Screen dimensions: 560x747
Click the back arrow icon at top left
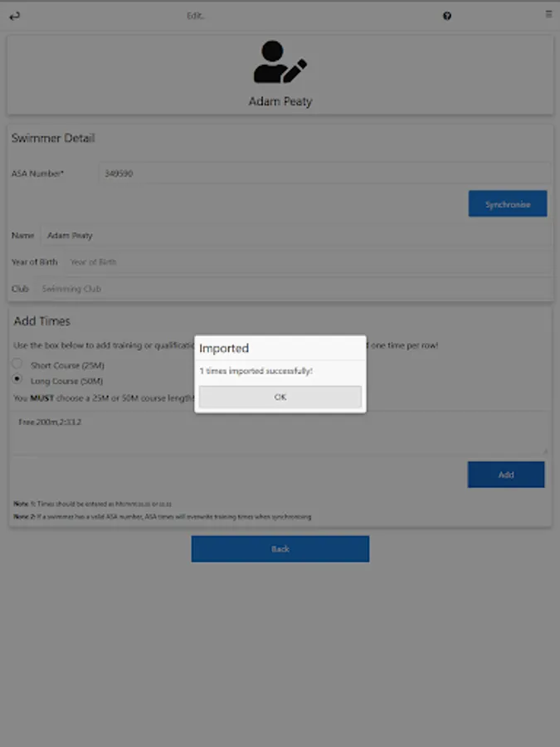click(x=15, y=17)
